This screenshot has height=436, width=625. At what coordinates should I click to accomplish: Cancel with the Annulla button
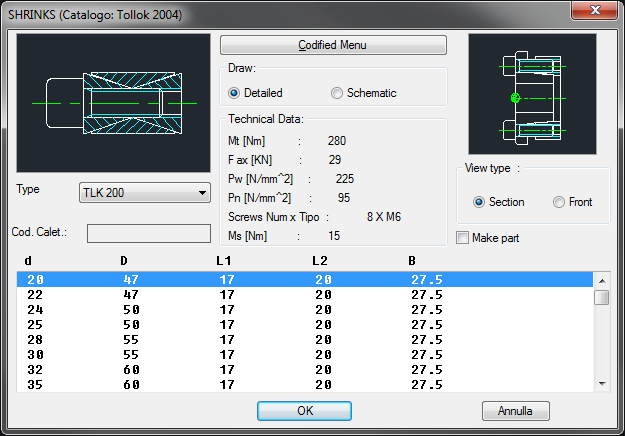515,411
